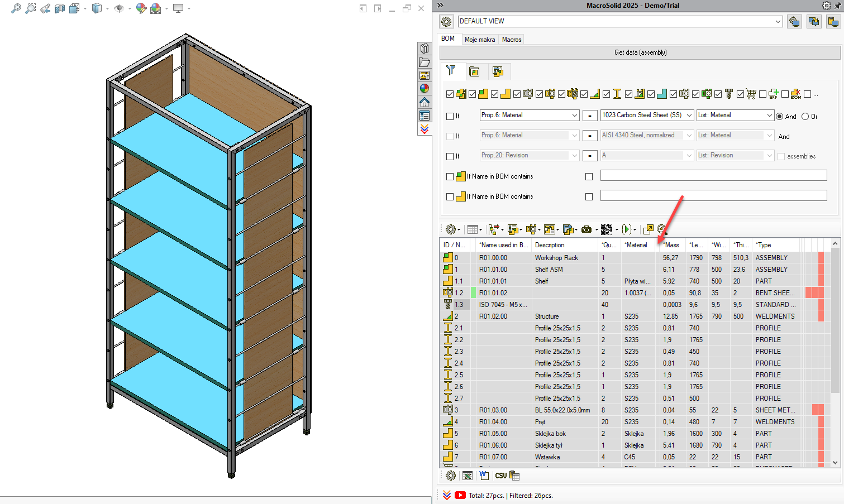The image size is (844, 504).
Task: Open the third filter tab with the parts icon
Action: tap(498, 71)
